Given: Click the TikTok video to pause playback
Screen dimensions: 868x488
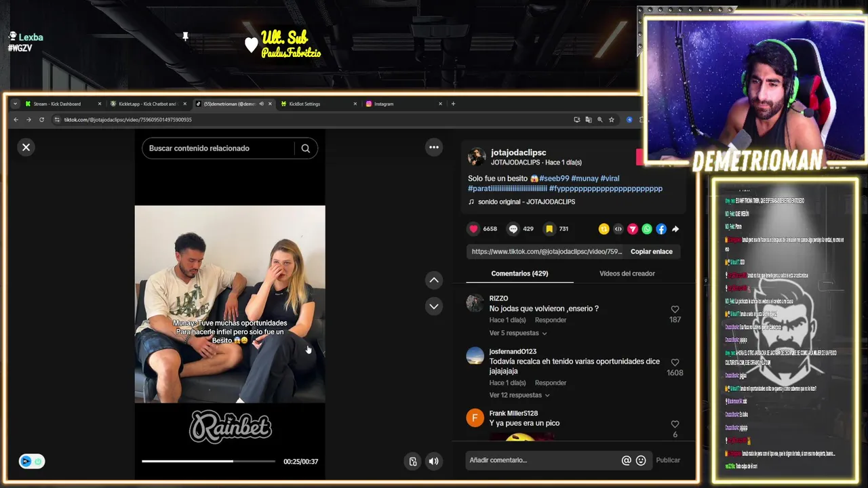Looking at the screenshot, I should [230, 304].
